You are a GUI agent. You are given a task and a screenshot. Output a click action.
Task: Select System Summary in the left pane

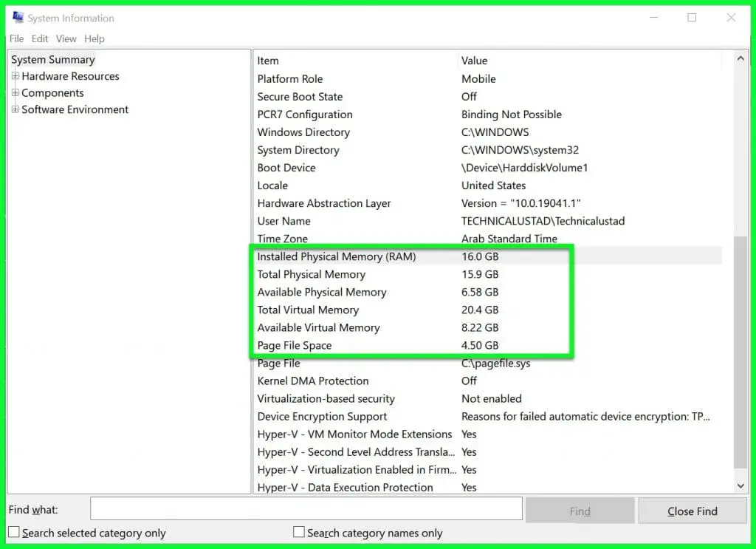pyautogui.click(x=52, y=59)
